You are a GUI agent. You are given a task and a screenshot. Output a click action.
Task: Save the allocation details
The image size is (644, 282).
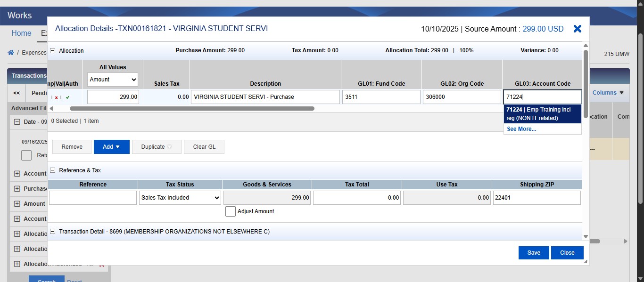pos(533,253)
